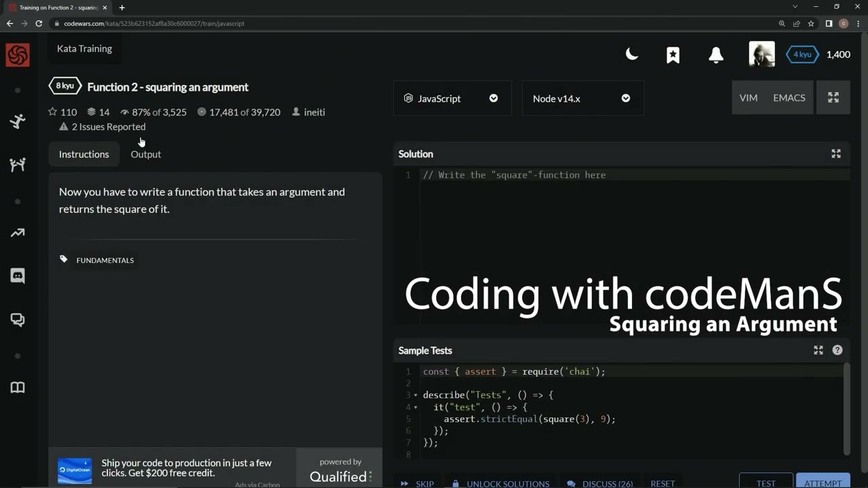868x488 pixels.
Task: Open the Node v14.x version dropdown
Action: (583, 98)
